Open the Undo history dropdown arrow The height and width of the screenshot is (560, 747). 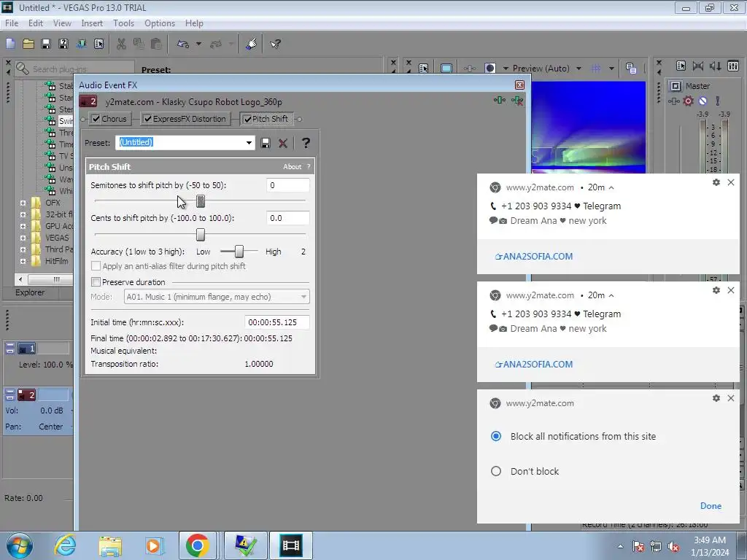click(198, 44)
